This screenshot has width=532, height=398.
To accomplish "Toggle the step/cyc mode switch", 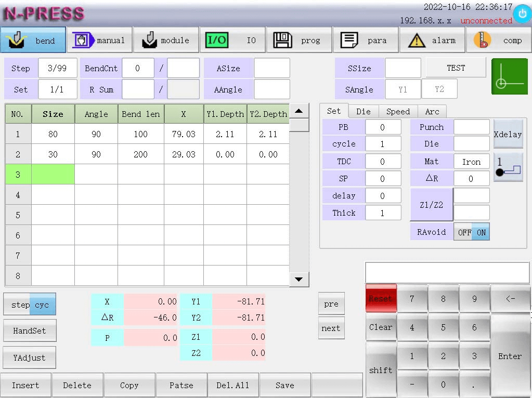I will 30,305.
